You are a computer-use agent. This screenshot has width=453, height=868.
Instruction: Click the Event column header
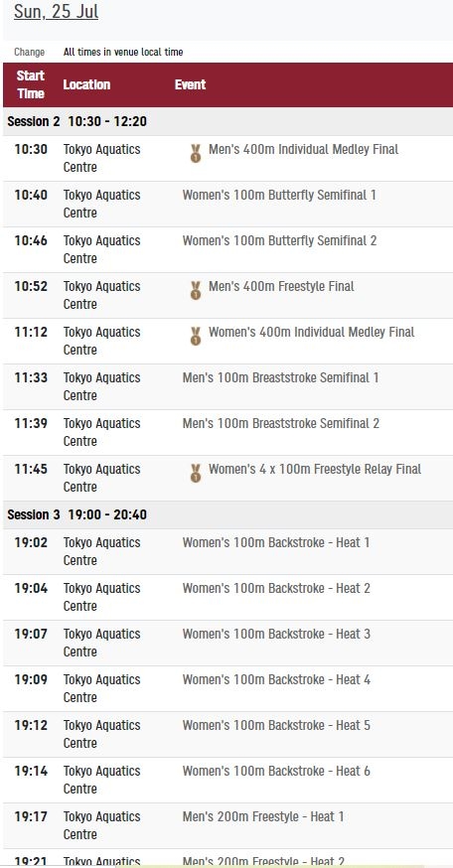coord(190,84)
